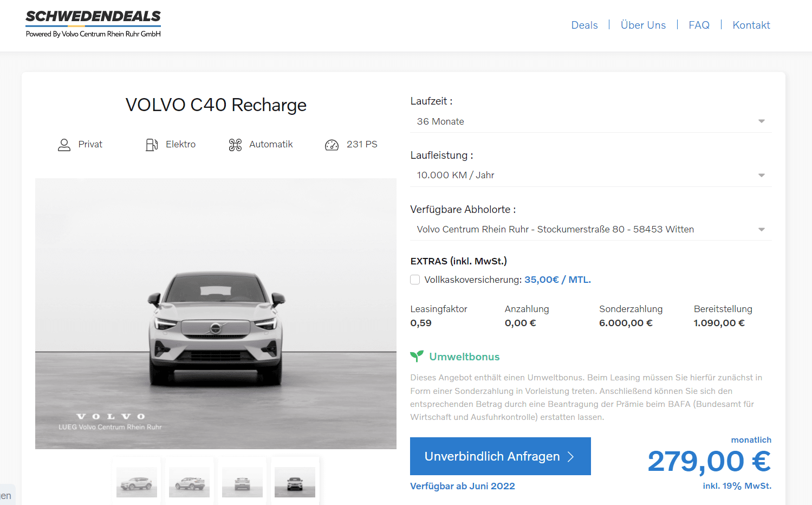The image size is (812, 505).
Task: Open the Laufzeit 36 Monate dropdown
Action: click(590, 121)
